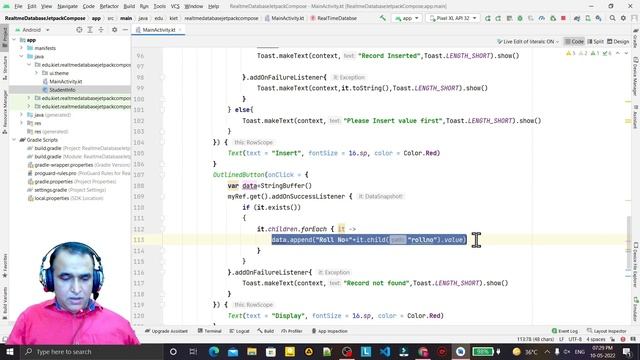640x360 pixels.
Task: Toggle the Resource Manager sidebar button
Action: point(5,111)
